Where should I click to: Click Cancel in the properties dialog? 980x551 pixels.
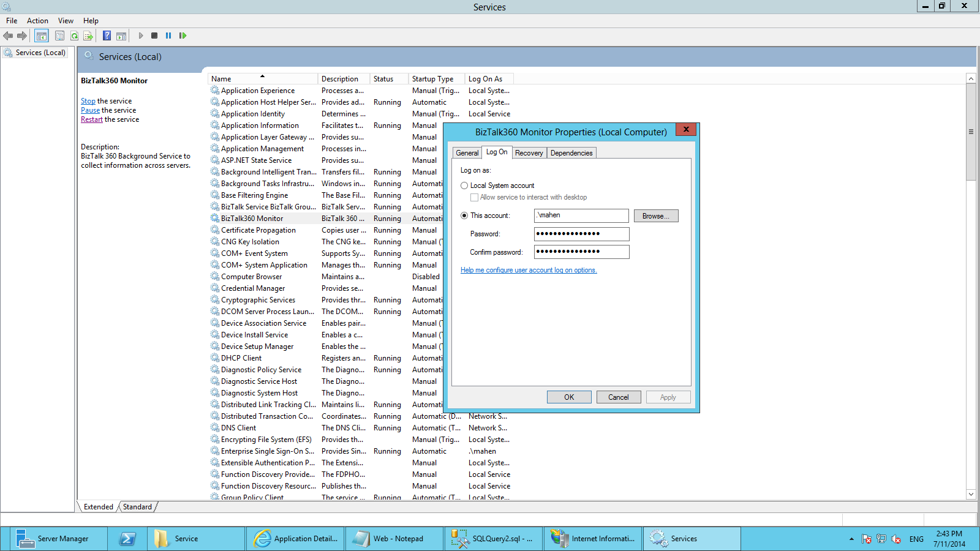(619, 397)
